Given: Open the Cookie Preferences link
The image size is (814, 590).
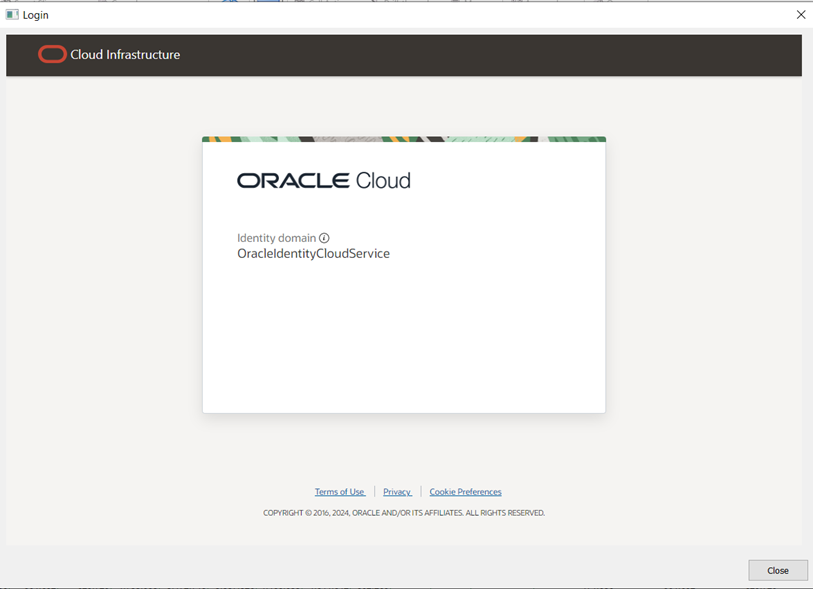Looking at the screenshot, I should click(x=465, y=491).
